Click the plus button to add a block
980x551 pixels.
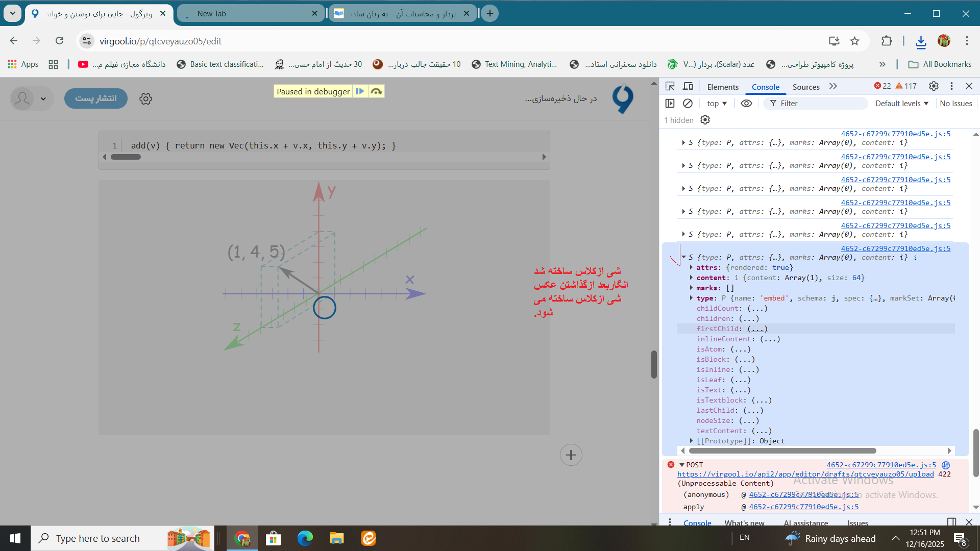pos(571,455)
